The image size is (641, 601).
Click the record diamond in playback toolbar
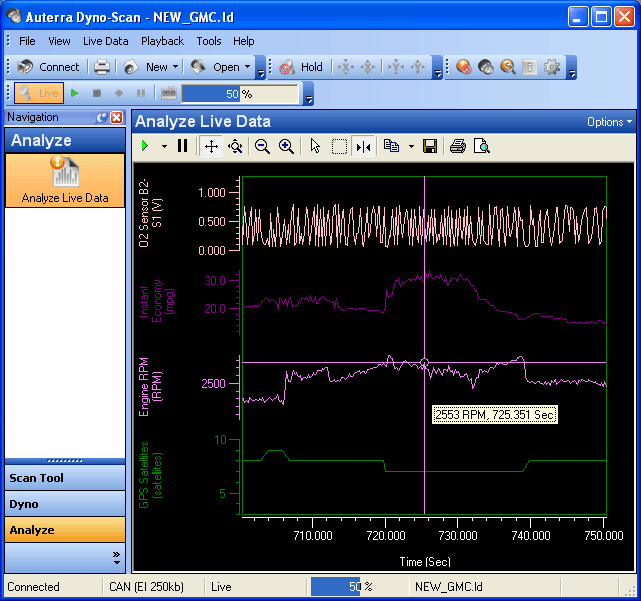tap(119, 93)
